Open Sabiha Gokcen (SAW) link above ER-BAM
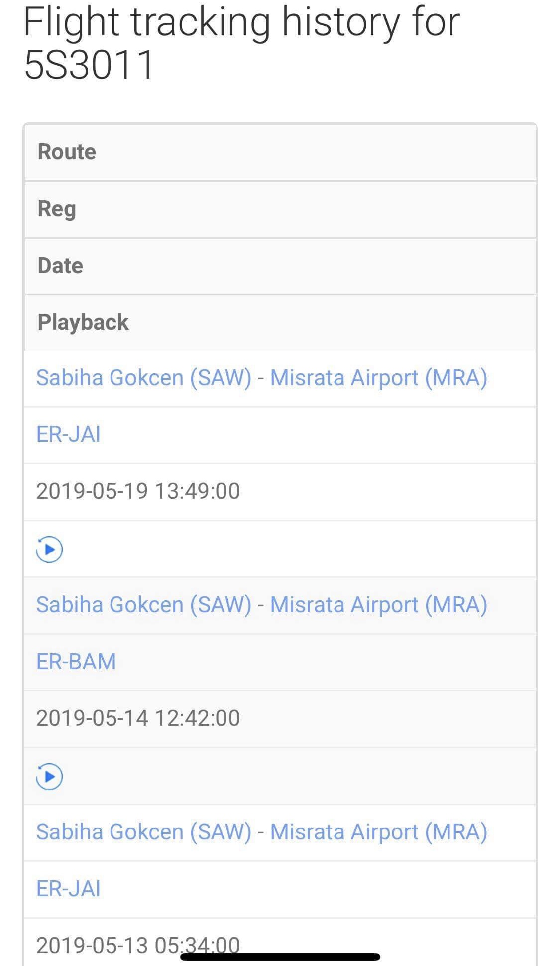 click(143, 605)
